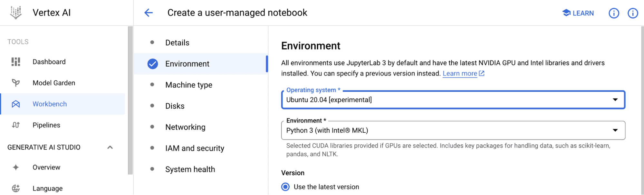The height and width of the screenshot is (195, 644).
Task: Collapse the Generative AI Studio section
Action: (110, 147)
